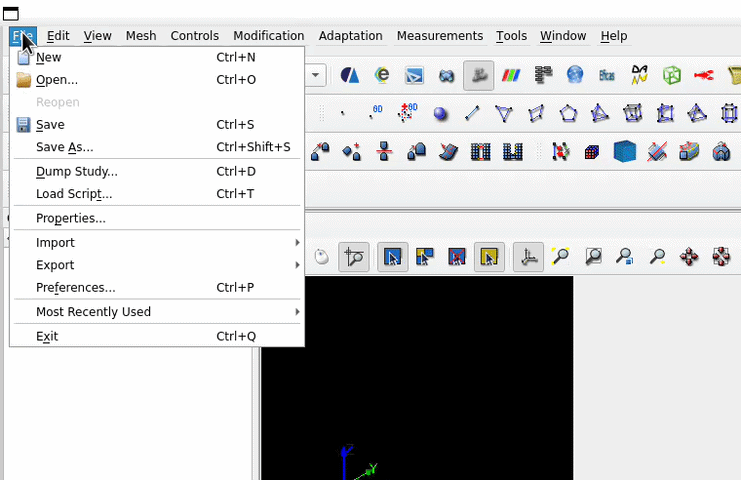This screenshot has width=741, height=480.
Task: Select the Add Hexahedron tool
Action: [632, 113]
